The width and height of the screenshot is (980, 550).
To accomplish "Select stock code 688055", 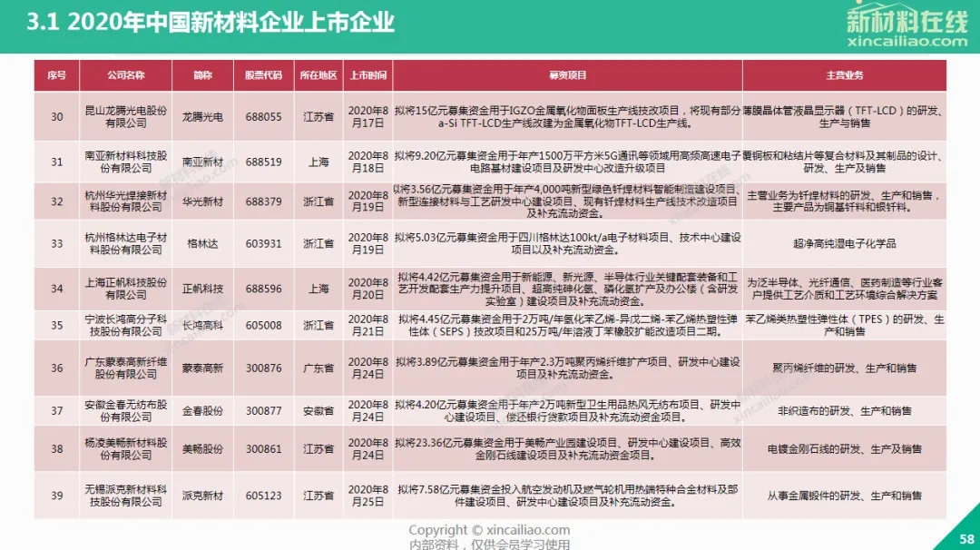I will pos(263,117).
